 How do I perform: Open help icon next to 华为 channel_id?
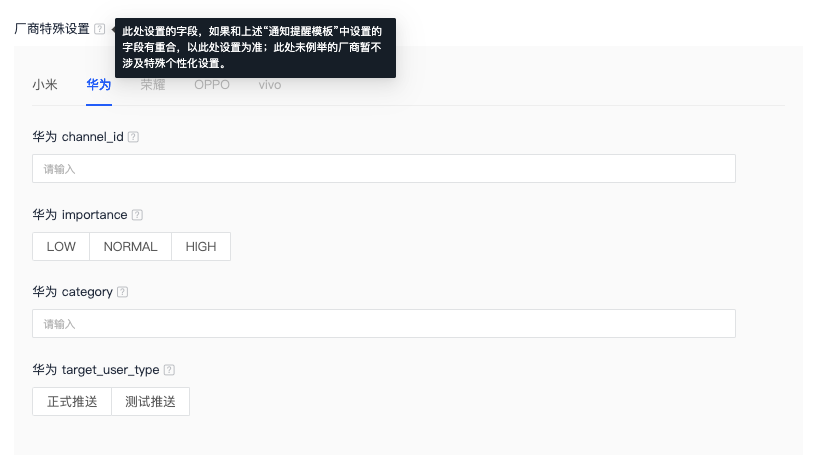133,137
